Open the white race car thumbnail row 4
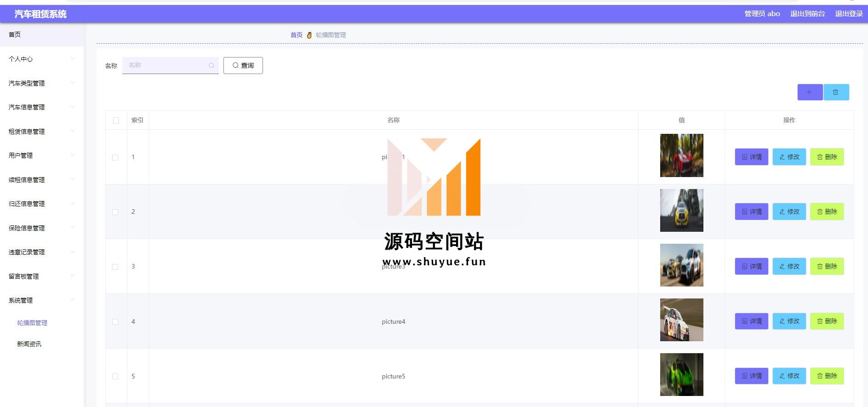 click(681, 320)
